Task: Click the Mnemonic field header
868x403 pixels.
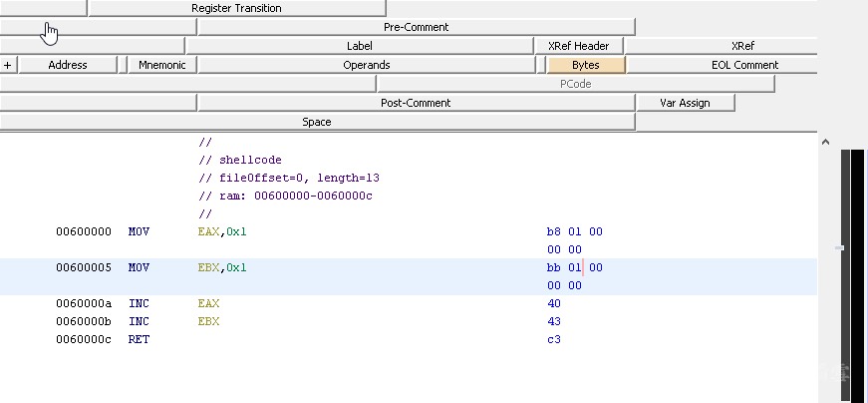Action: click(x=161, y=65)
